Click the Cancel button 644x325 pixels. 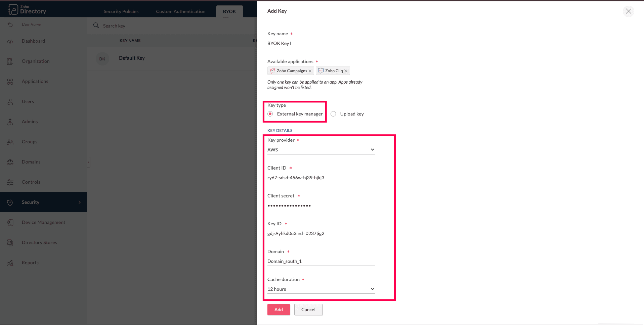coord(308,310)
